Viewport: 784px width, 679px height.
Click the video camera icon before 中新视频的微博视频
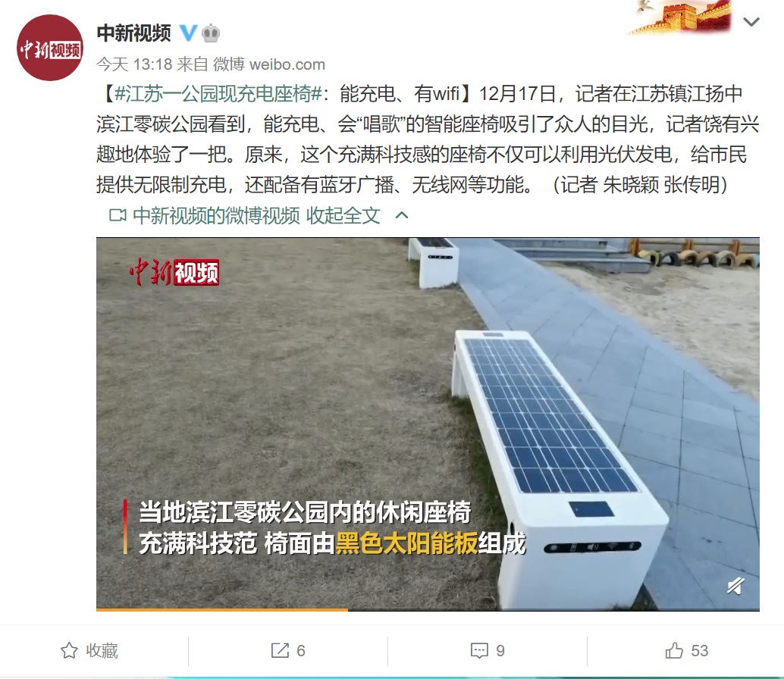coord(118,215)
